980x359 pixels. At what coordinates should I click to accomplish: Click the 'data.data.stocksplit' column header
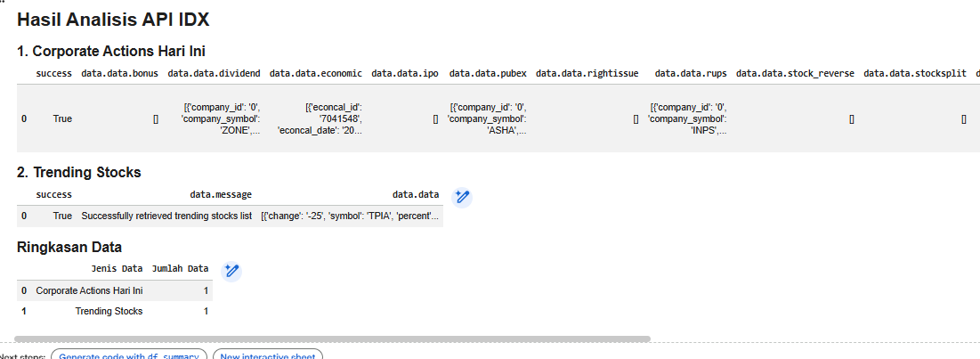[916, 74]
